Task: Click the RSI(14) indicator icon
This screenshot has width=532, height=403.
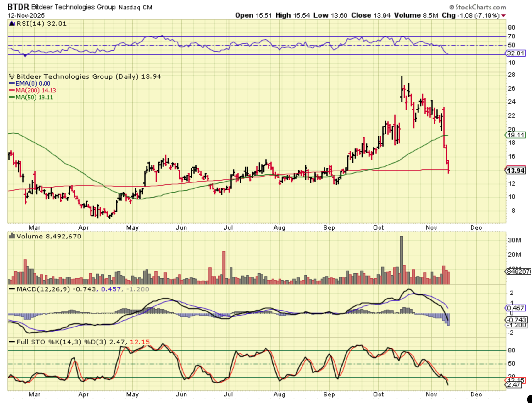Action: click(x=12, y=24)
